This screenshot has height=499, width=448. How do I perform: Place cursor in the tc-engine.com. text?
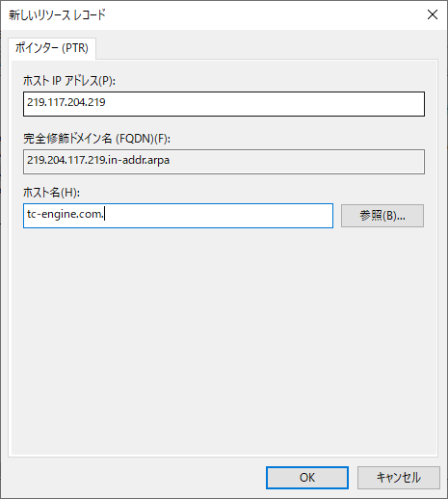[x=66, y=214]
